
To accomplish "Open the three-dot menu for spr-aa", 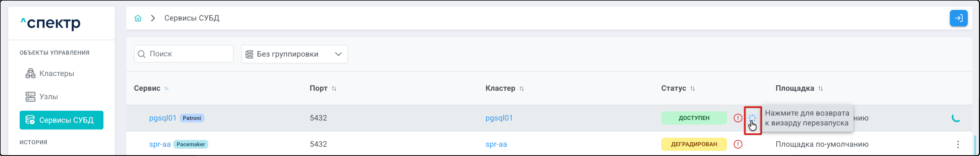I will pyautogui.click(x=958, y=144).
